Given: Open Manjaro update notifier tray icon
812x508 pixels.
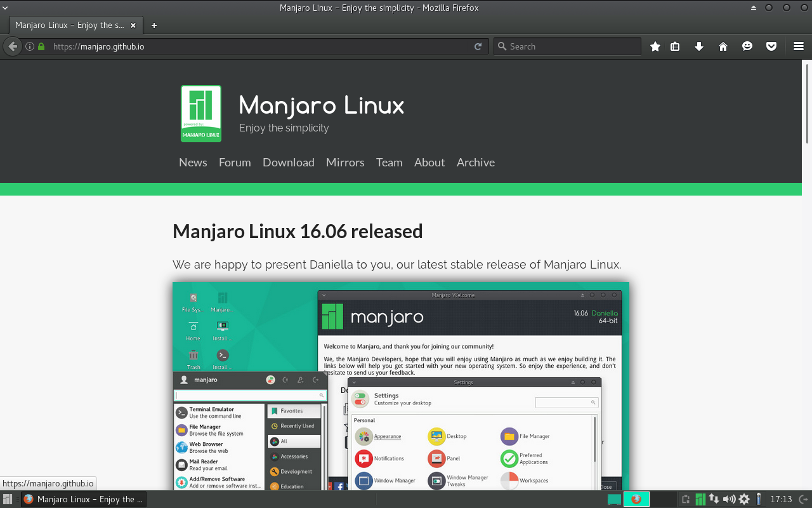Looking at the screenshot, I should pos(700,499).
